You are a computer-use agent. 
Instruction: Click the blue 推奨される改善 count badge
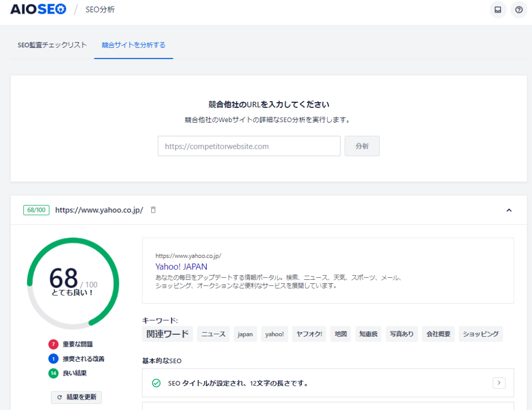point(53,359)
